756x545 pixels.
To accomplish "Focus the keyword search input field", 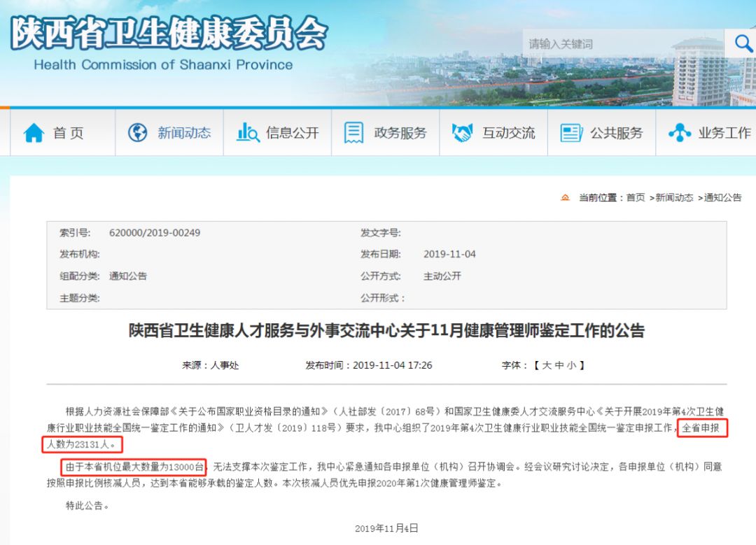I will (623, 44).
